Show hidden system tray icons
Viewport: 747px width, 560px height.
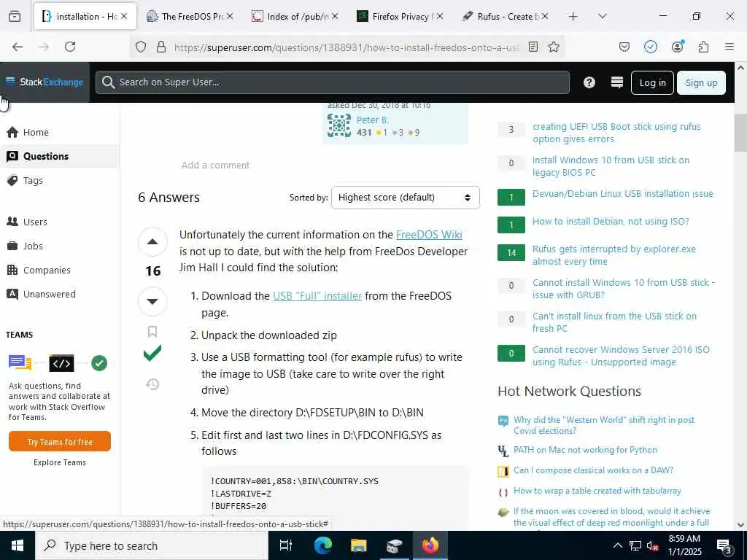(617, 545)
